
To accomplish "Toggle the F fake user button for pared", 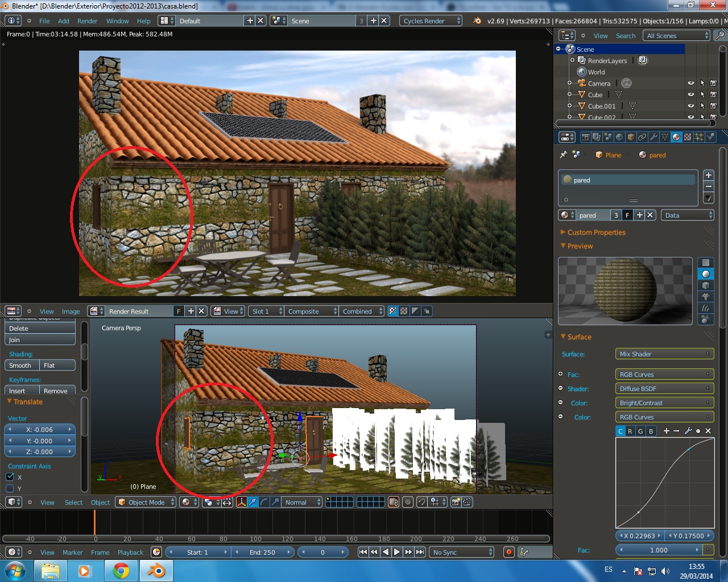I will click(627, 215).
